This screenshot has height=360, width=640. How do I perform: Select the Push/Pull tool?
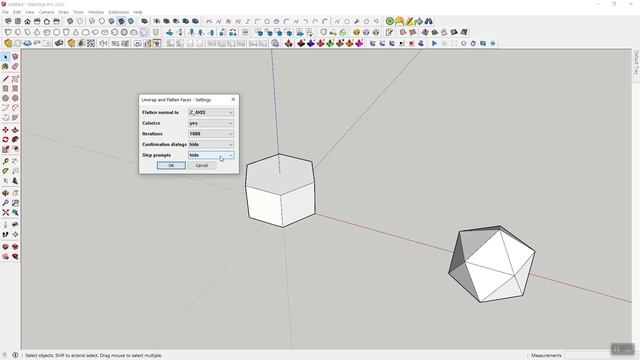15,130
